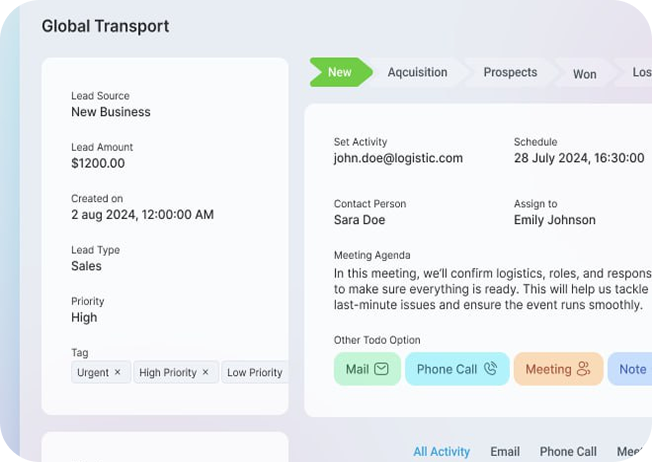The width and height of the screenshot is (652, 462).
Task: Click the people icon in Meeting option
Action: pyautogui.click(x=584, y=369)
